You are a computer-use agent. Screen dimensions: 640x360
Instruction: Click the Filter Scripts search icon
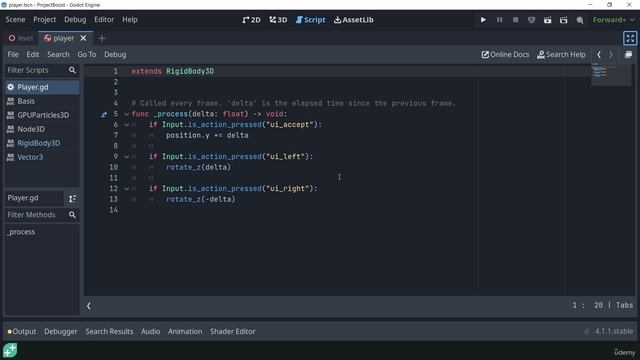tap(72, 70)
